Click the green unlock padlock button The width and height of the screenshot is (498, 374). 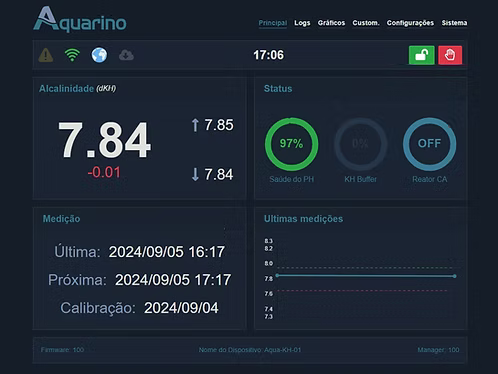[422, 55]
